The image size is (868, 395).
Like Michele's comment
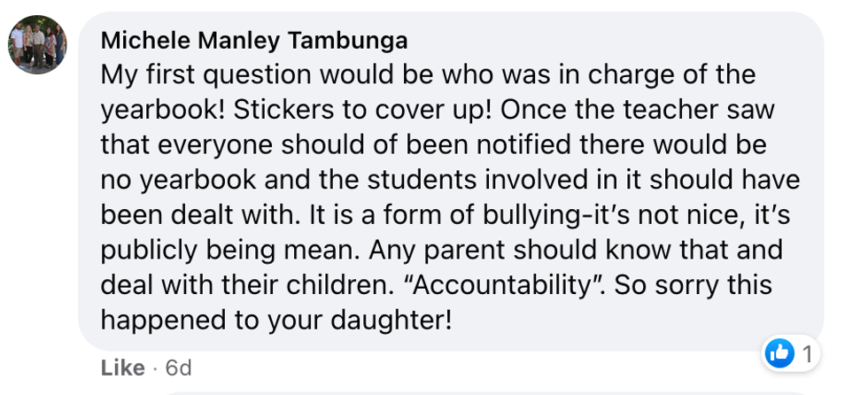pyautogui.click(x=122, y=368)
